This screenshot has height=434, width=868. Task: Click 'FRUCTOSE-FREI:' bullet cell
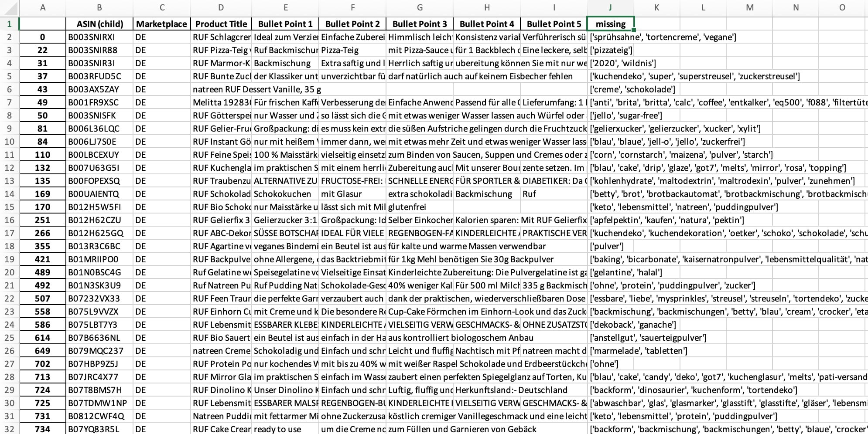pos(352,181)
